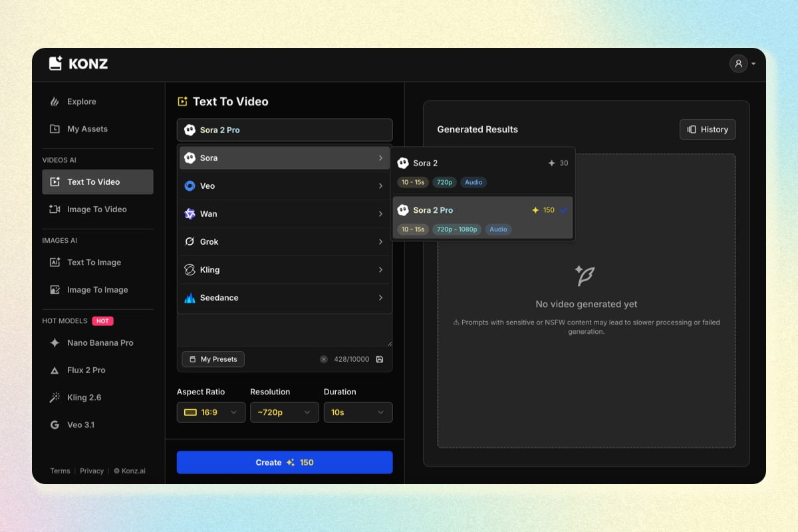Click the Nano Banana Pro sparkle icon
This screenshot has height=532, width=798.
coord(55,343)
